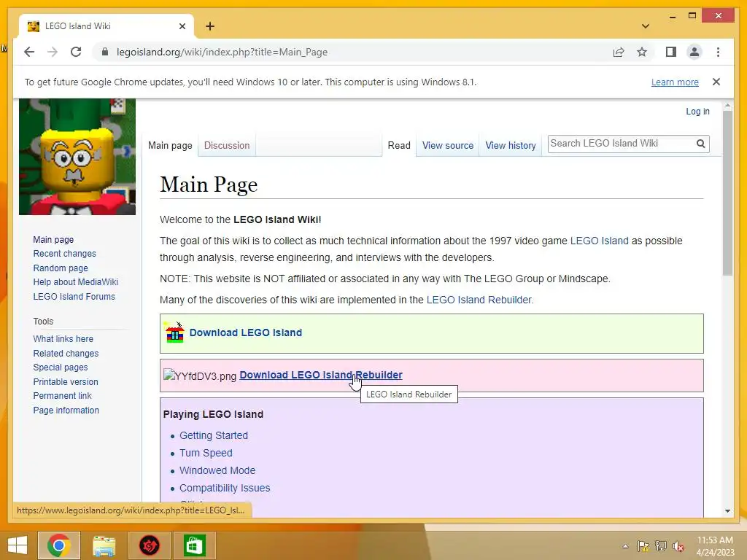Open the Compatibility Issues article
The width and height of the screenshot is (747, 560).
pyautogui.click(x=225, y=488)
